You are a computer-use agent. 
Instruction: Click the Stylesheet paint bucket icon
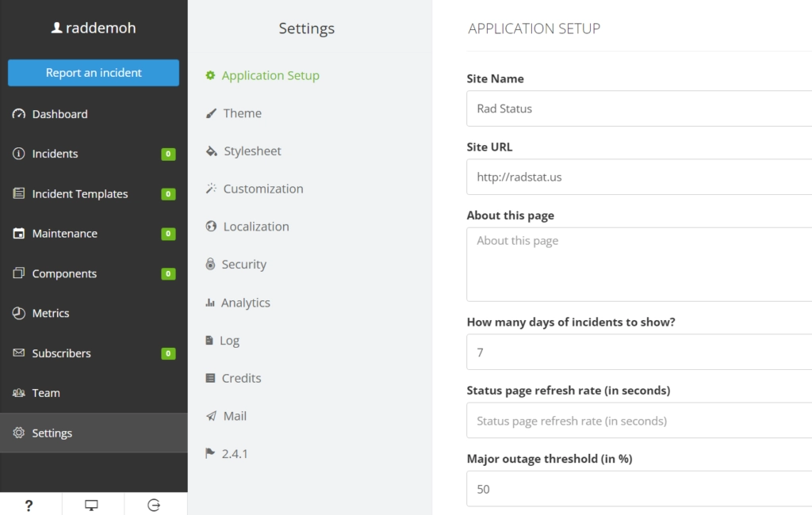click(211, 151)
